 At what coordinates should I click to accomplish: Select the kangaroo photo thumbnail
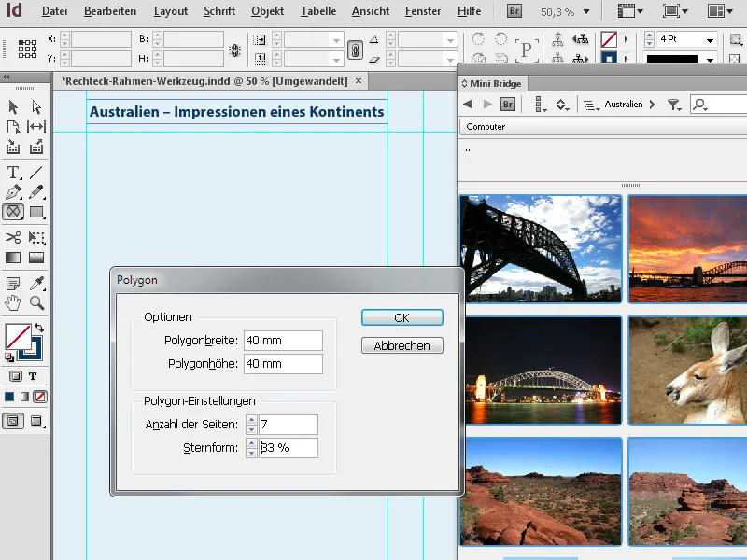click(x=693, y=369)
